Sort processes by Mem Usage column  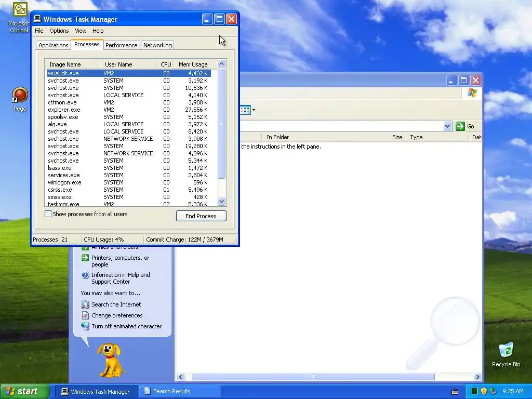point(192,64)
